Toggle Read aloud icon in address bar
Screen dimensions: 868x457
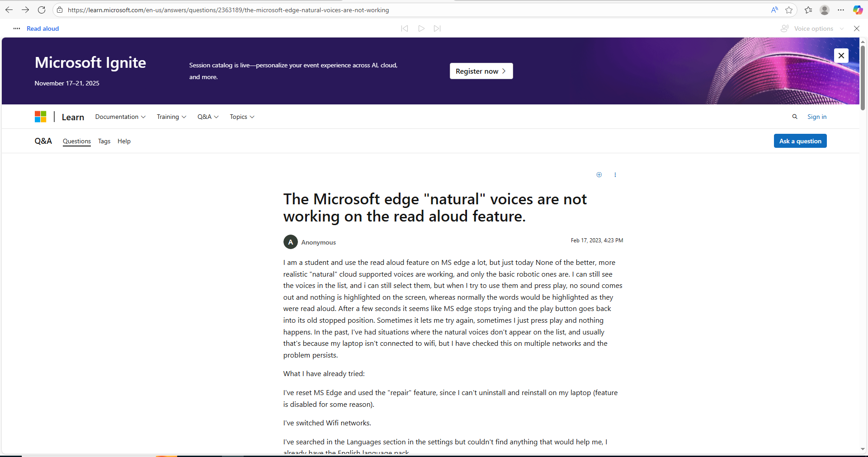[x=774, y=10]
